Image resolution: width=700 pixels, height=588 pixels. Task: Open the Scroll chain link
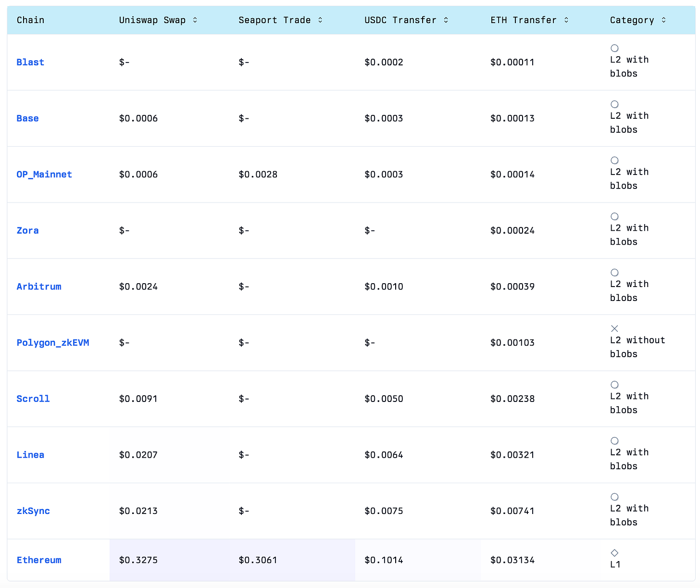33,399
